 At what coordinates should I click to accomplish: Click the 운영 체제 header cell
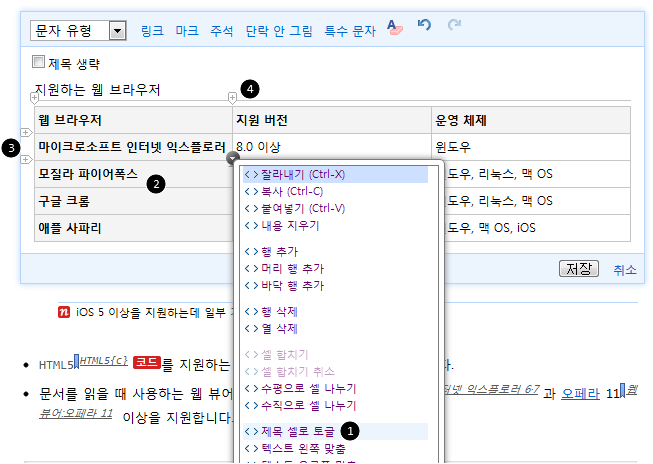(531, 120)
